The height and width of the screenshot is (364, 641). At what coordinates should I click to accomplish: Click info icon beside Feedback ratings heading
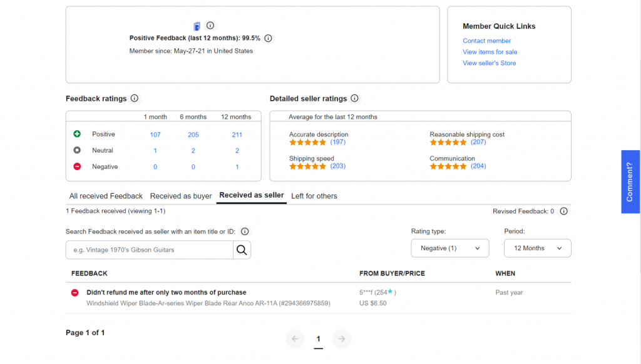135,99
